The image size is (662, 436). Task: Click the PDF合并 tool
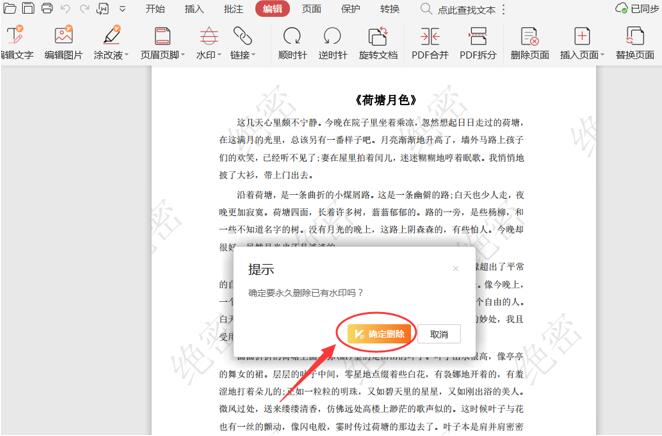click(430, 43)
